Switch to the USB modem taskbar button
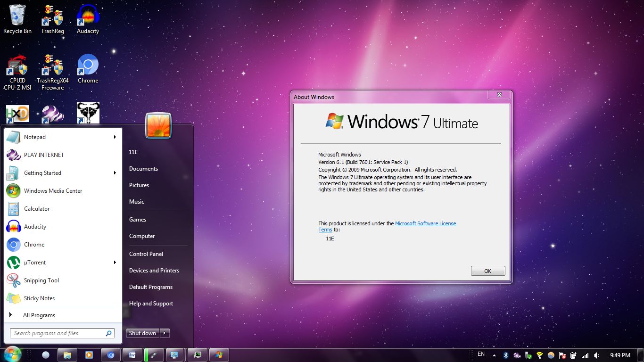The width and height of the screenshot is (644, 362). point(154,355)
